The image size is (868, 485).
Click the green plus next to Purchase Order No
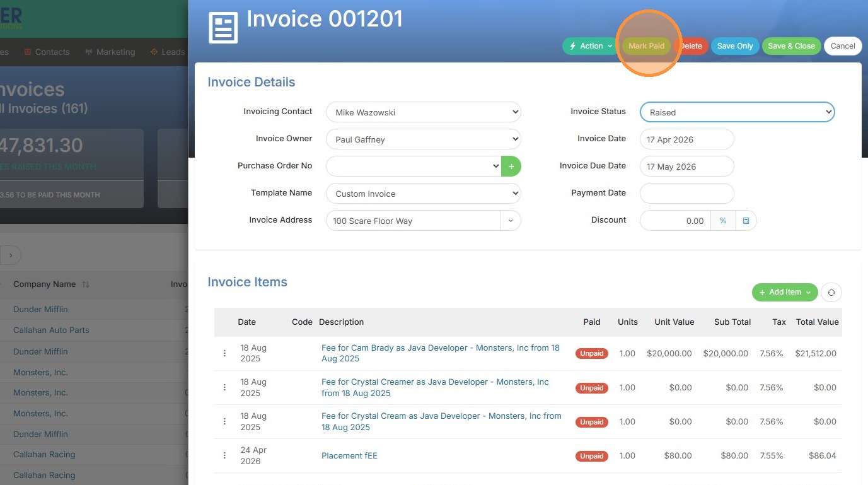click(511, 167)
